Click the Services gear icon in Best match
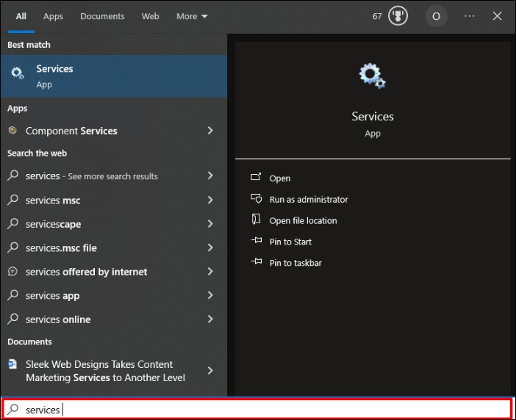 [x=18, y=75]
